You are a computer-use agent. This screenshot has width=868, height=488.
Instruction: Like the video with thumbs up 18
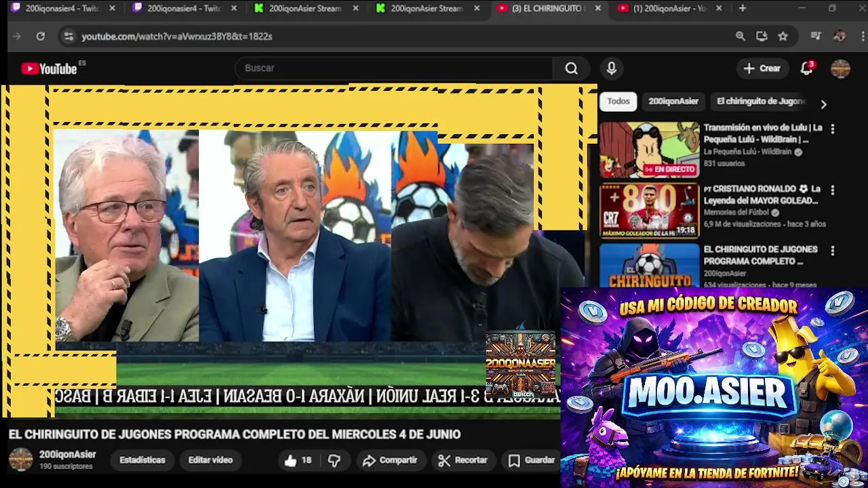tap(298, 460)
